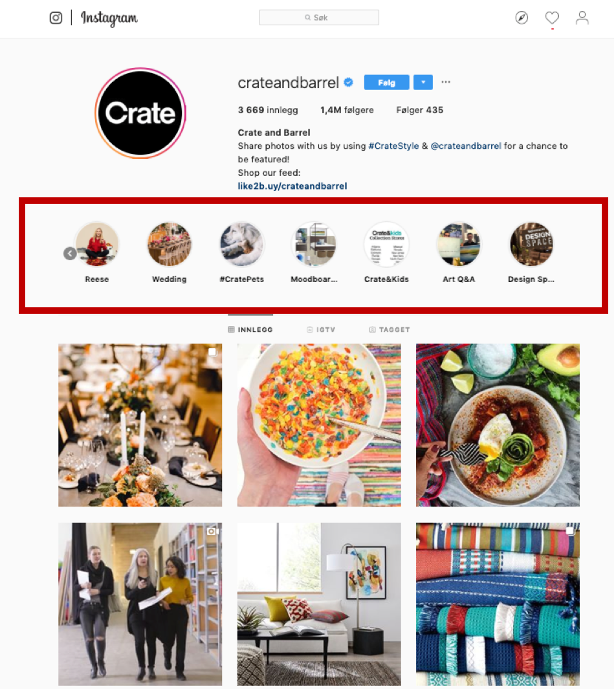616x689 pixels.
Task: Click the blue Følg button
Action: (387, 82)
